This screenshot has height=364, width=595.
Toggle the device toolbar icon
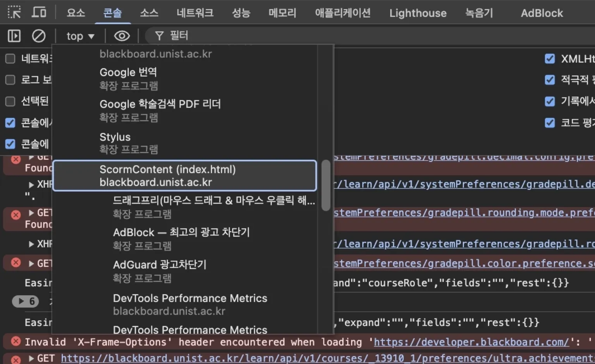(x=39, y=12)
